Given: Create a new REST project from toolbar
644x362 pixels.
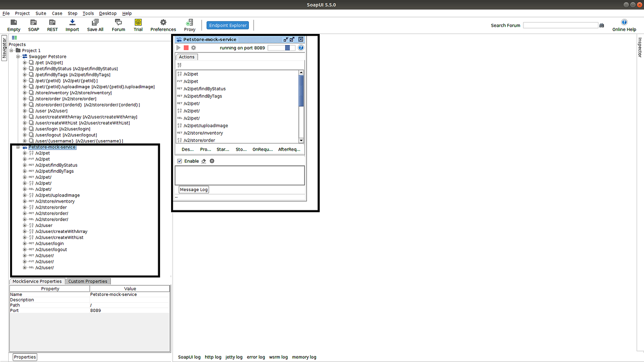Looking at the screenshot, I should 52,22.
